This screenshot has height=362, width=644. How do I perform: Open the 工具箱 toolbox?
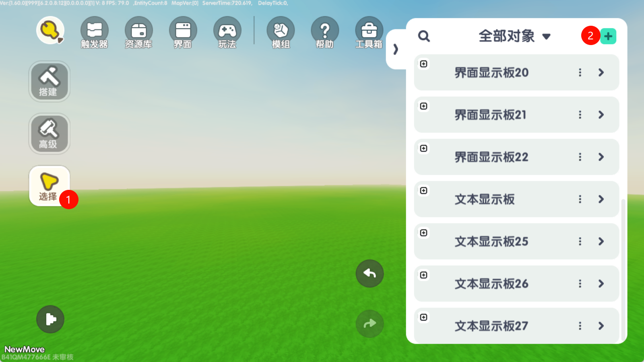tap(369, 32)
